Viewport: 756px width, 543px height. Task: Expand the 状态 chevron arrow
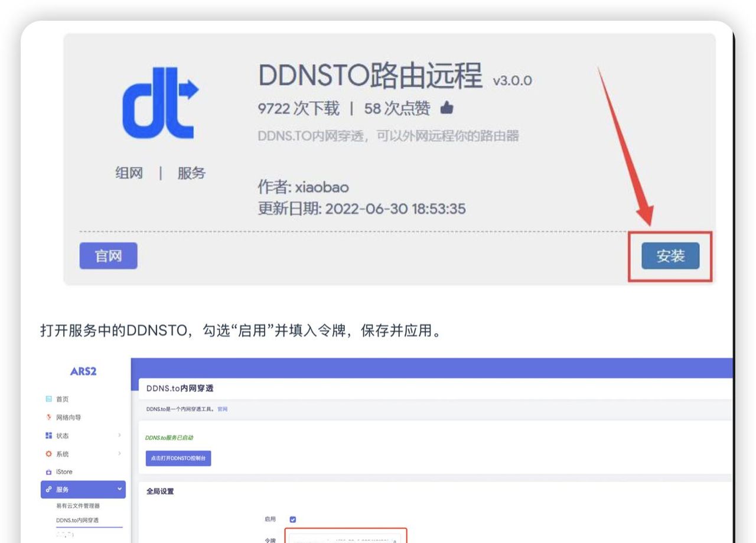click(x=119, y=435)
